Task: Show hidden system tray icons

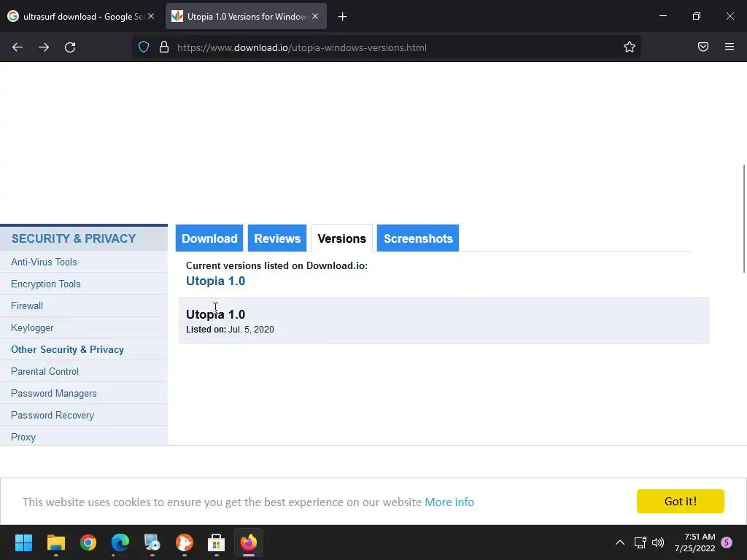Action: (620, 542)
